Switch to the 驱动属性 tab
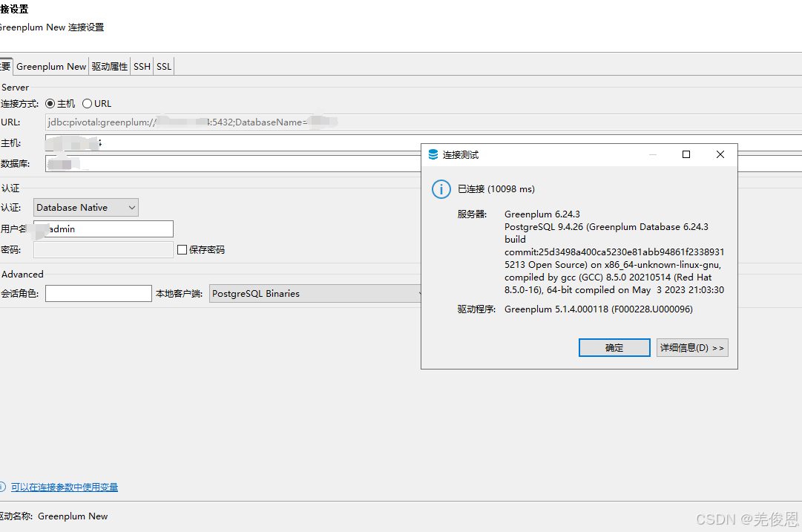Image resolution: width=802 pixels, height=532 pixels. point(110,67)
